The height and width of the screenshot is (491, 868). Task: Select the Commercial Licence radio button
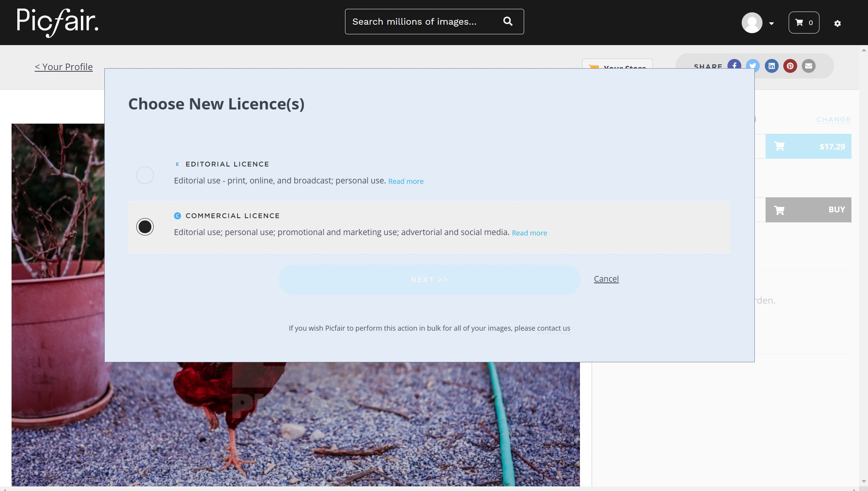(145, 227)
